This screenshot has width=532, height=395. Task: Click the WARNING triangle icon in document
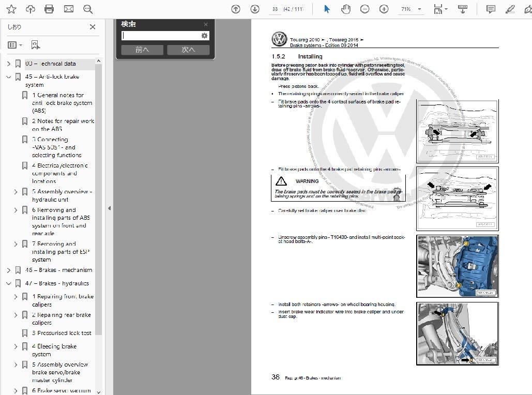[281, 181]
